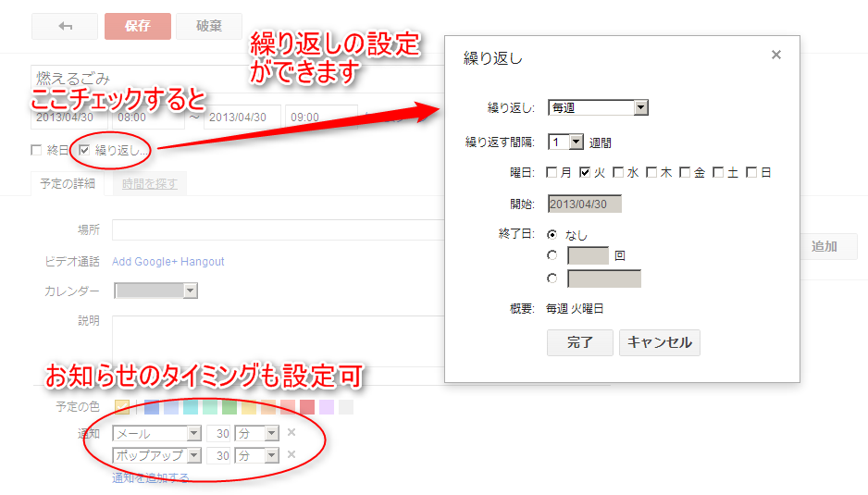Choose the red event color swatch

(x=307, y=407)
